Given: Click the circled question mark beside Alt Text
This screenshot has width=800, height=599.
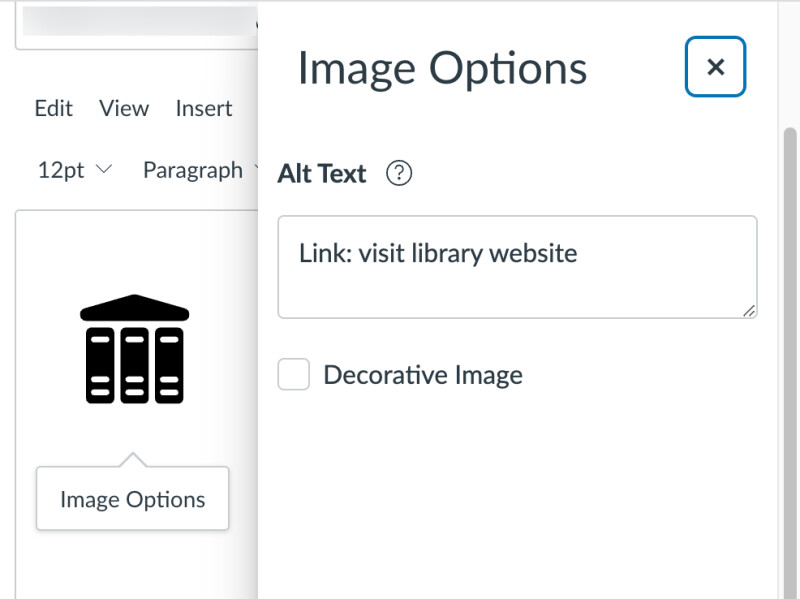Looking at the screenshot, I should pyautogui.click(x=397, y=173).
